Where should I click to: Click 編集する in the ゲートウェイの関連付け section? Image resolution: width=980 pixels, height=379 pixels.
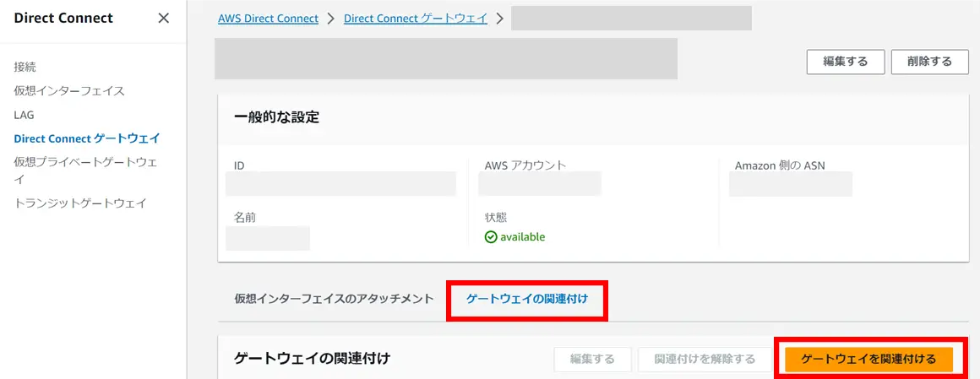point(592,359)
